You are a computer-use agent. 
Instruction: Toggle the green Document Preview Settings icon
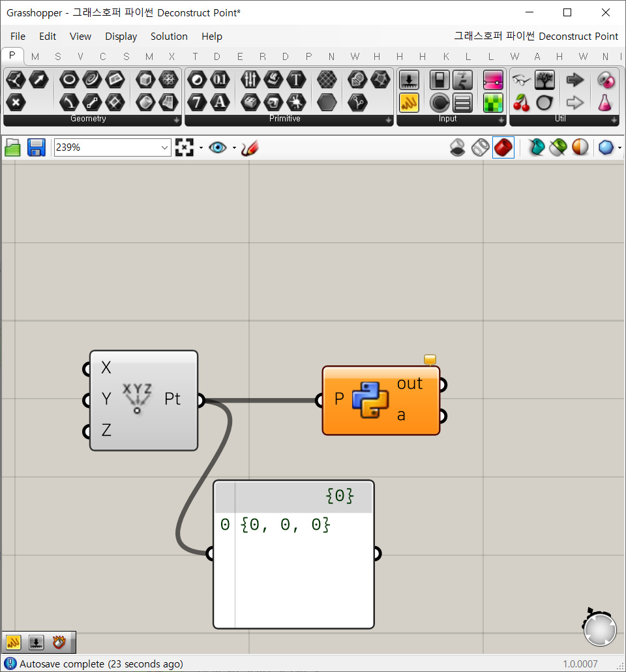coord(558,148)
